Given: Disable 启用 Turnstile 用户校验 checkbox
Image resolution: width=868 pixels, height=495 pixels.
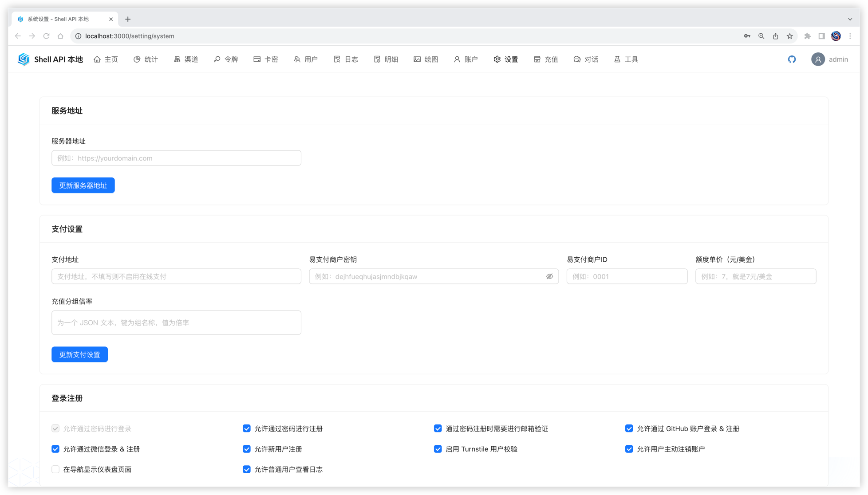Looking at the screenshot, I should coord(438,449).
